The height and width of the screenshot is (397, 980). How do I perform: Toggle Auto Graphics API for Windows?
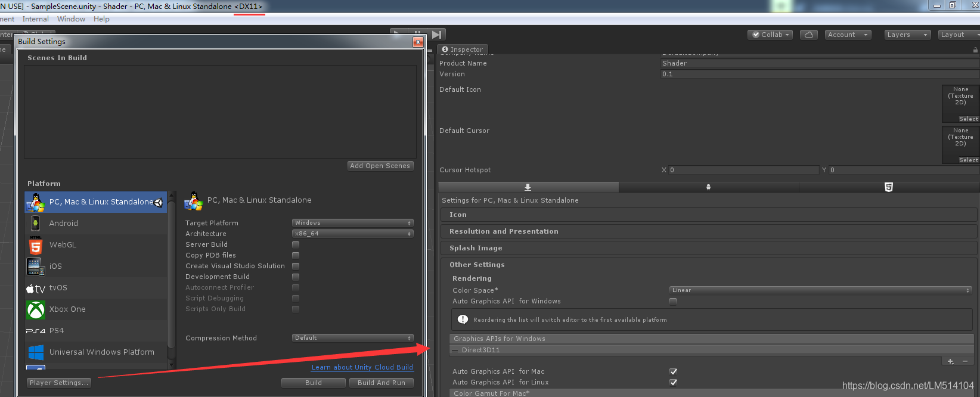pos(673,301)
